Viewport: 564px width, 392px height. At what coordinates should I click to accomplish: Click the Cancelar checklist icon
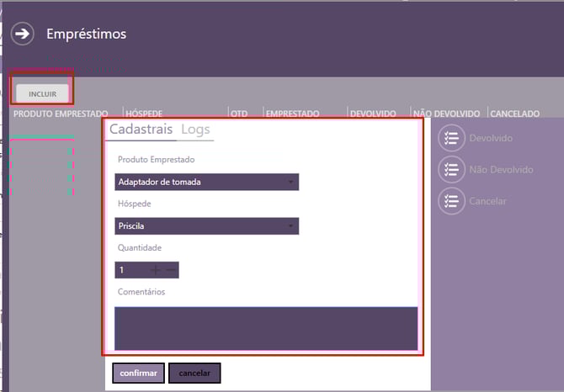click(452, 201)
